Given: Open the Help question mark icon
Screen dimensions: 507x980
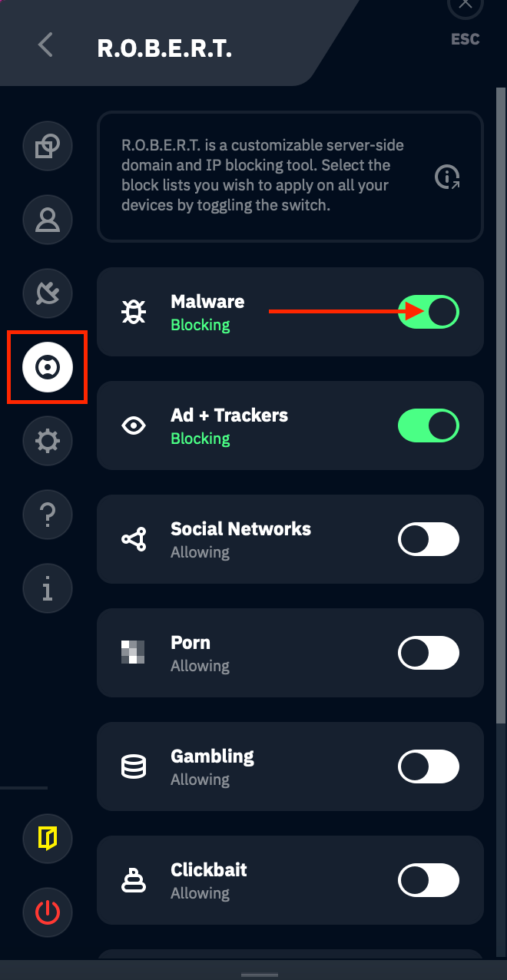Looking at the screenshot, I should click(x=47, y=515).
